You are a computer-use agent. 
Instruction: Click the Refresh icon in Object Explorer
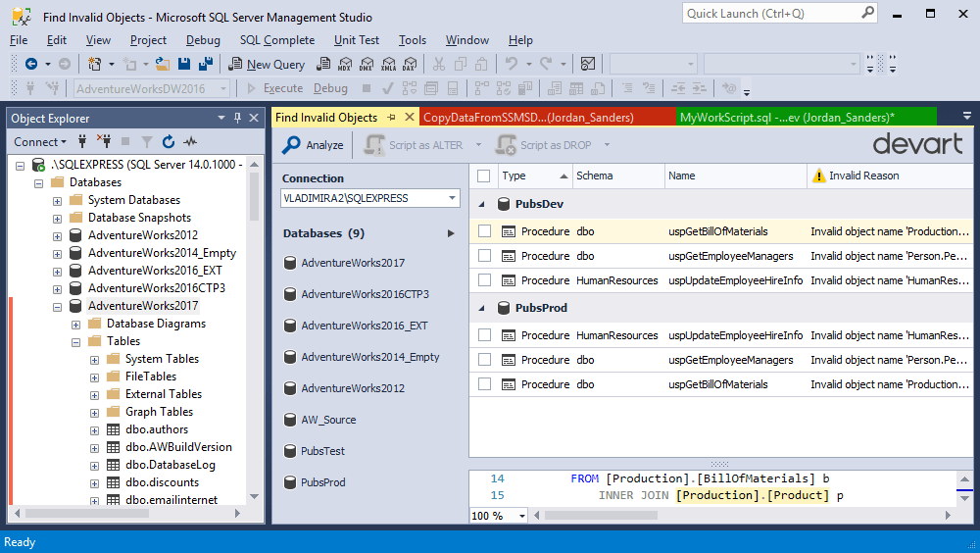click(169, 142)
